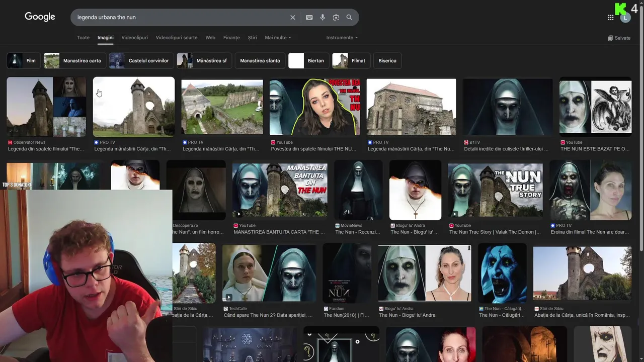The width and height of the screenshot is (644, 362).
Task: Open 'Legenda din spatele filmului' Observator link
Action: coord(46,149)
